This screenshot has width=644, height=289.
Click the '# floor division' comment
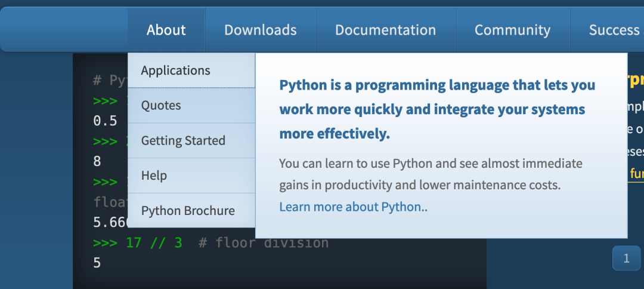tap(264, 243)
